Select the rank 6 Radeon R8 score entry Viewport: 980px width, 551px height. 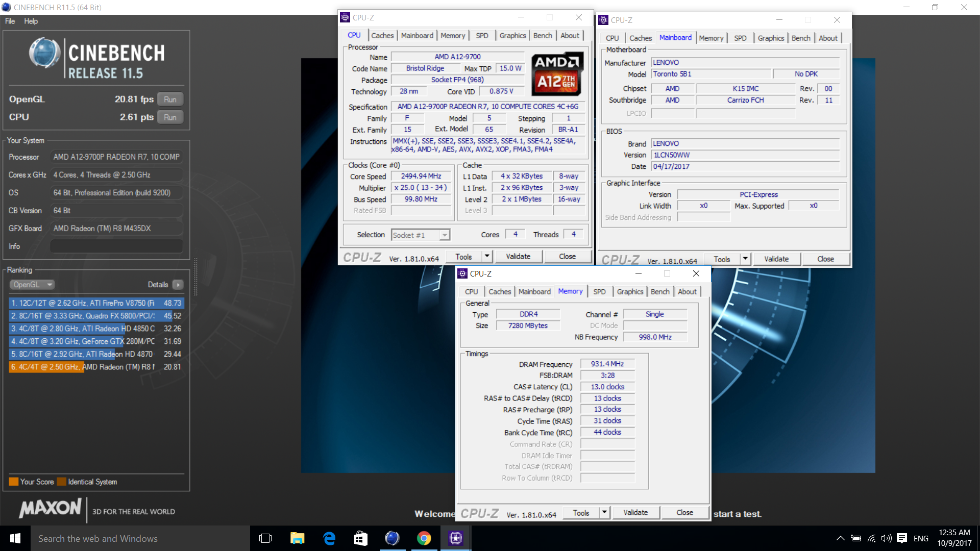coord(96,367)
